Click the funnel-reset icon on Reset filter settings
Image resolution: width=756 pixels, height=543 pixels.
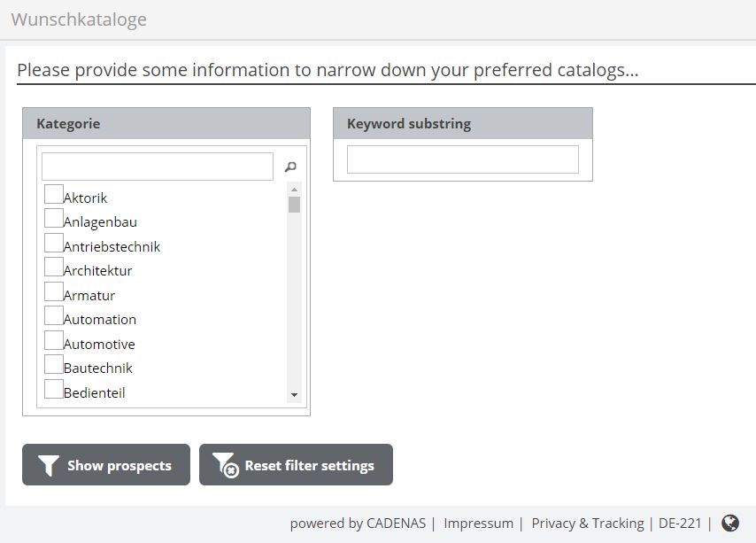point(225,465)
